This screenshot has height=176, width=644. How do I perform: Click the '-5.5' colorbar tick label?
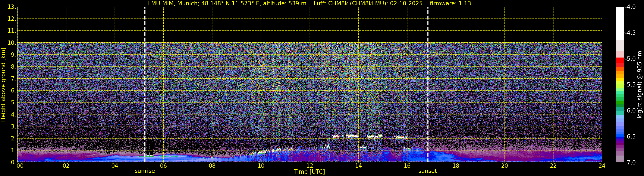coord(630,85)
